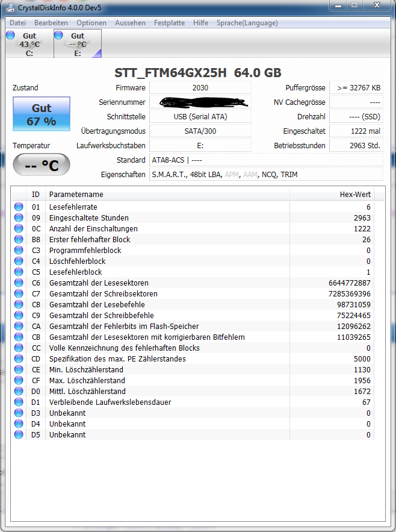Click the drive title STT_FTM64GX25H 64.0 GB
Screen dimensions: 396x532
[197, 73]
